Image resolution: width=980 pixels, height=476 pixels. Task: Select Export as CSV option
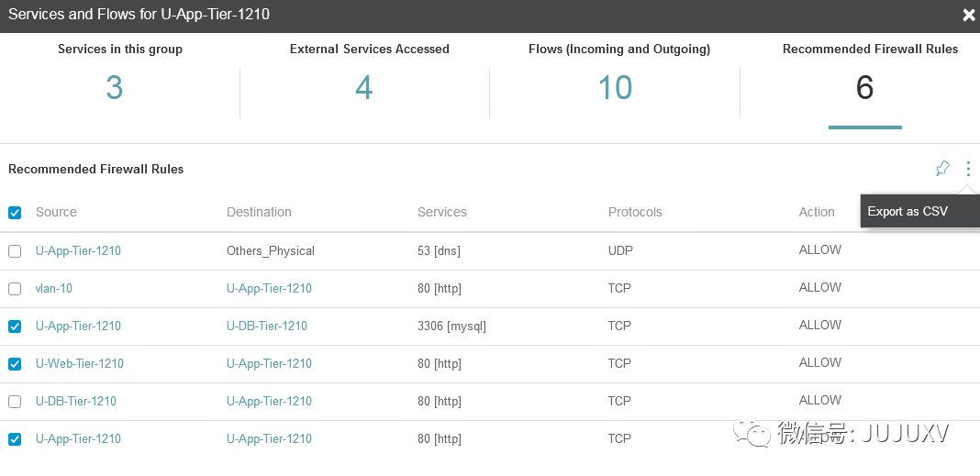coord(908,211)
